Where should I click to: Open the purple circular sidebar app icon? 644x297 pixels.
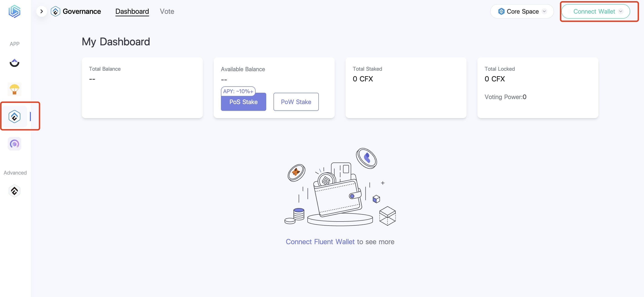(15, 144)
